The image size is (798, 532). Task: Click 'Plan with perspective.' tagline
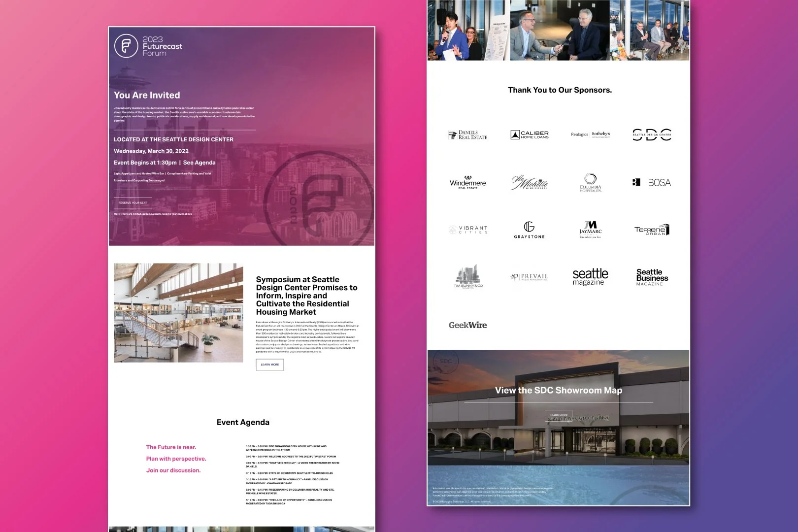(x=176, y=459)
